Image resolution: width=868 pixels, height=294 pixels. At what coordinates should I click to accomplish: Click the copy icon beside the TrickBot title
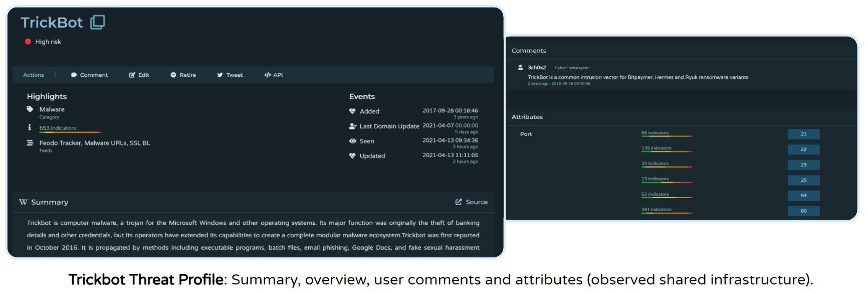(x=97, y=22)
